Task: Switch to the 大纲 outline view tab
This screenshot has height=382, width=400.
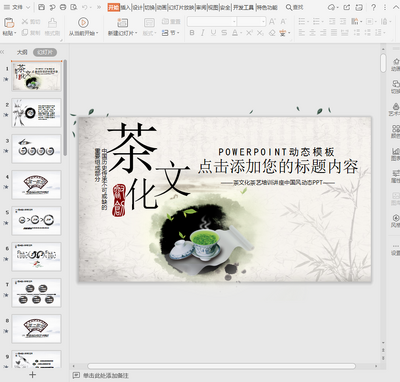Action: (22, 52)
